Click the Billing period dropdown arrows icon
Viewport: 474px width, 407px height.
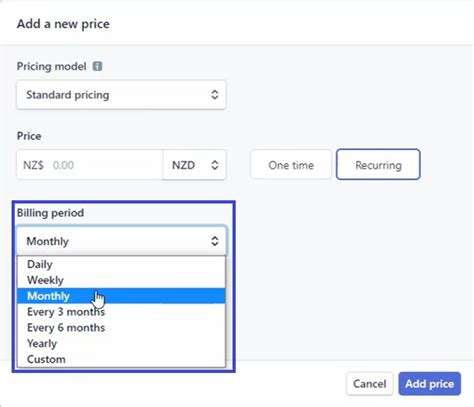coord(215,241)
